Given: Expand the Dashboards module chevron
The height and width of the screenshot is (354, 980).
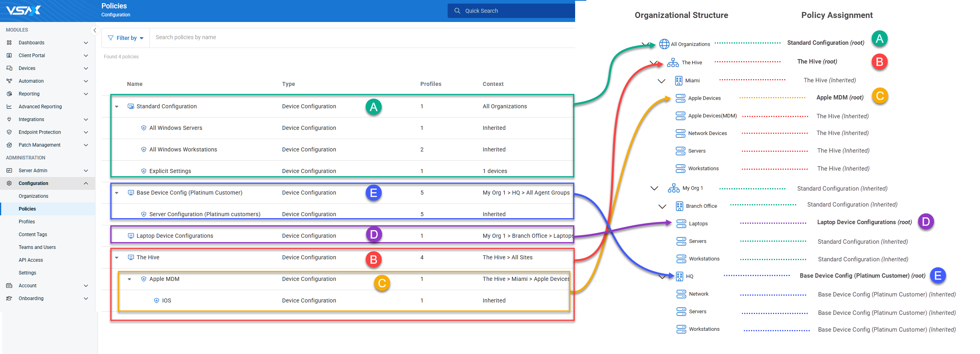Looking at the screenshot, I should pyautogui.click(x=86, y=43).
